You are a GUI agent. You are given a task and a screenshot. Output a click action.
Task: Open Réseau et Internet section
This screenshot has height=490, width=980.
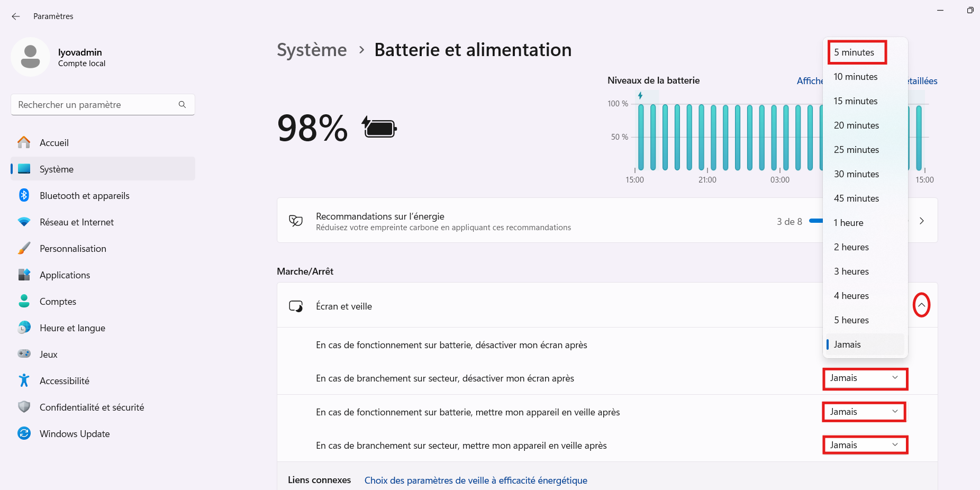click(76, 222)
